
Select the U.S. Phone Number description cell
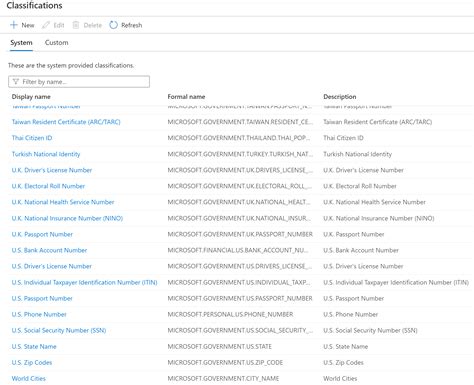351,314
